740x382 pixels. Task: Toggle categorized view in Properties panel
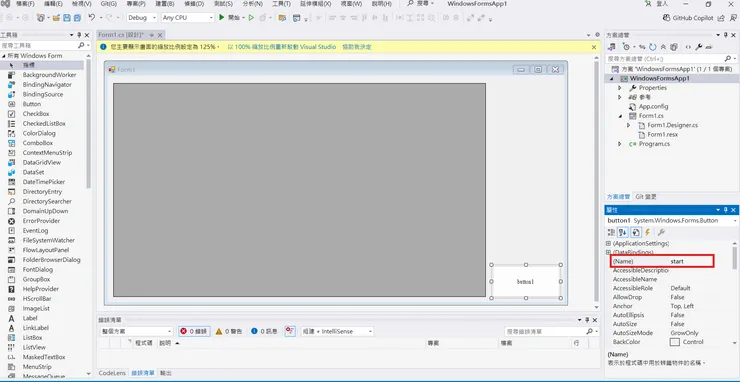tap(611, 232)
